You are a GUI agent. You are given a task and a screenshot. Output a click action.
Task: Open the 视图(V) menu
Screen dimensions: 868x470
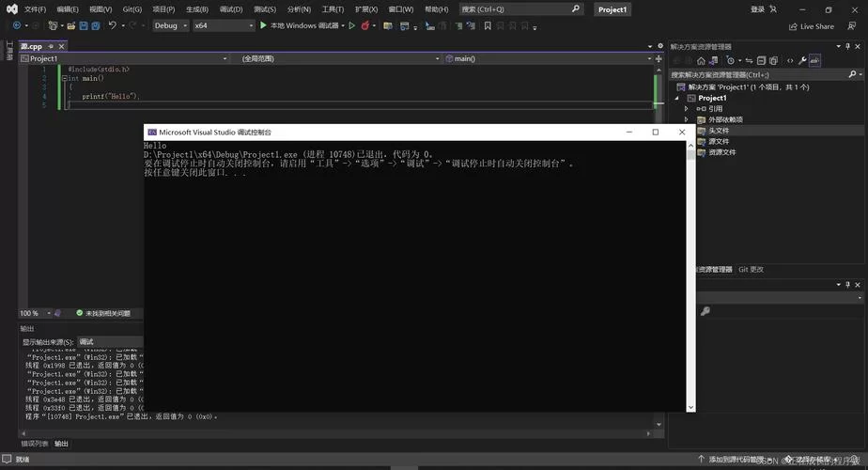coord(101,9)
